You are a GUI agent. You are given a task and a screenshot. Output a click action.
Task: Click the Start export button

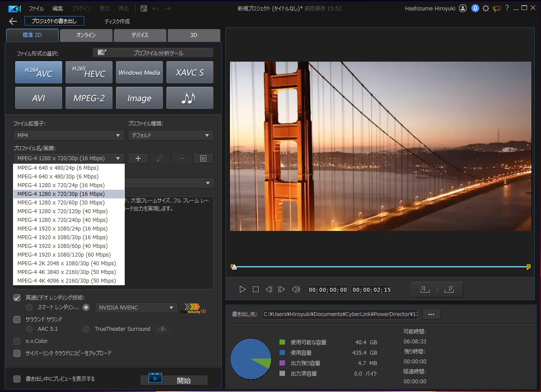(174, 380)
